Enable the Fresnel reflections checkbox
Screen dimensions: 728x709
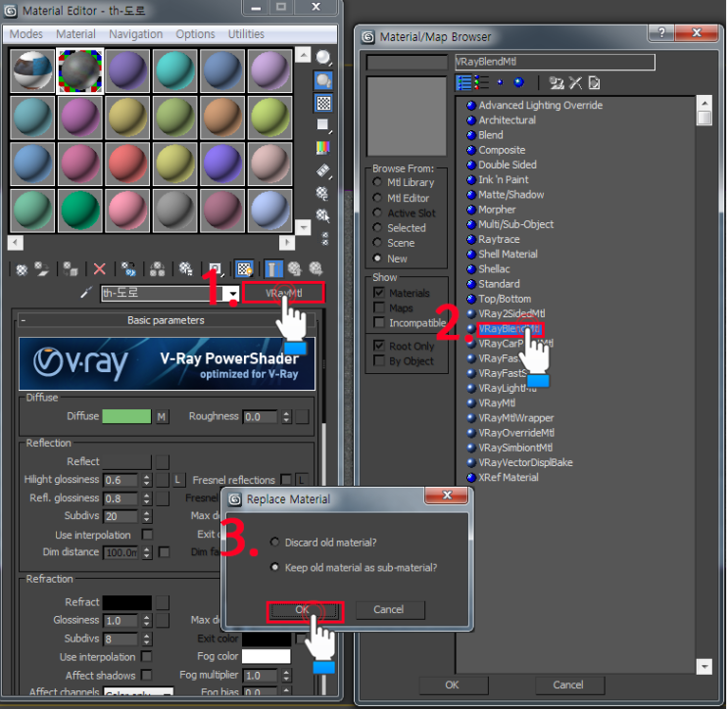[x=286, y=479]
